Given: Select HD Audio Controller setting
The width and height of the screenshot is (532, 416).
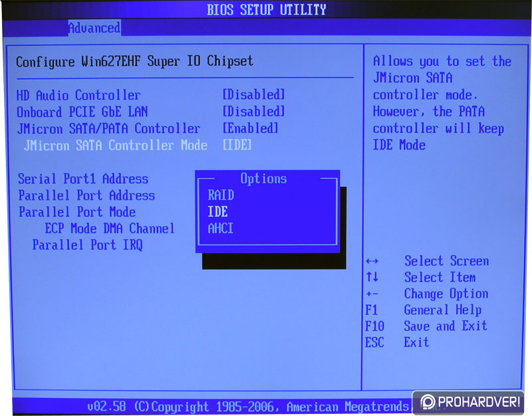Looking at the screenshot, I should coord(78,95).
